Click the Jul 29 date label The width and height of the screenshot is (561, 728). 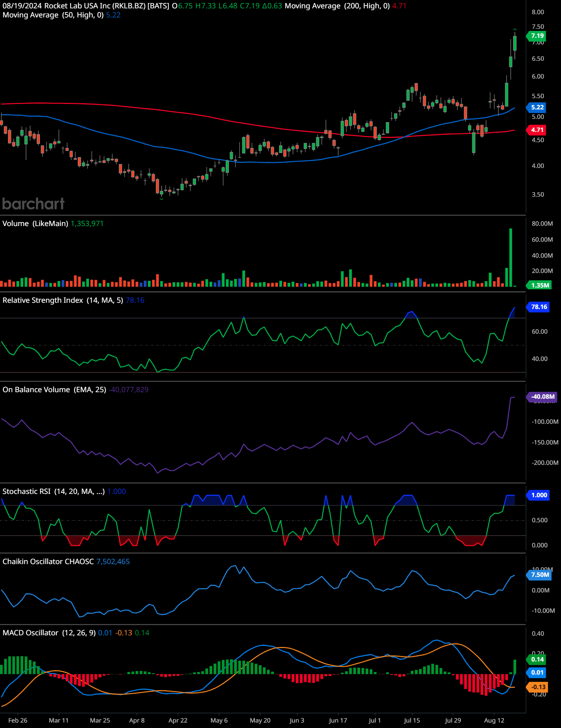[453, 720]
